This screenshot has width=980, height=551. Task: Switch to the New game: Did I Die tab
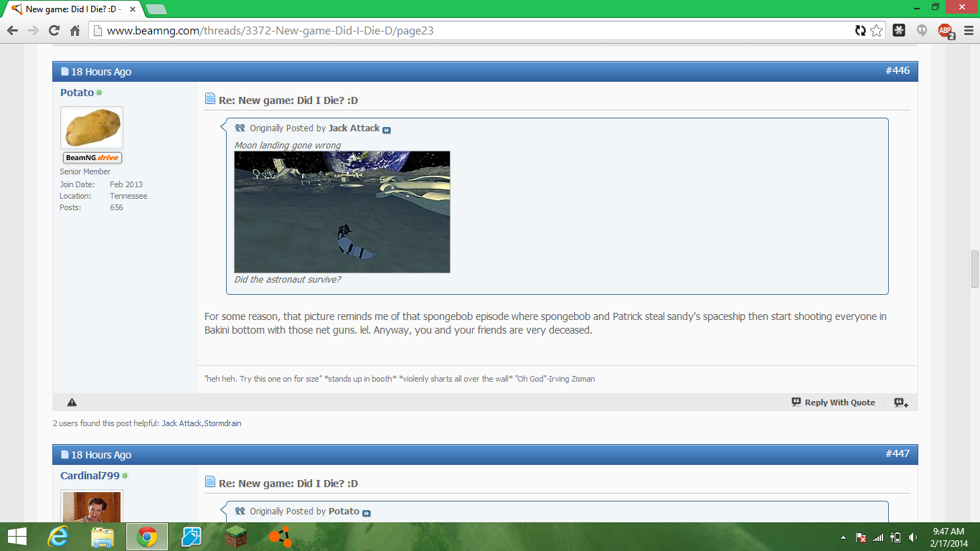click(73, 9)
